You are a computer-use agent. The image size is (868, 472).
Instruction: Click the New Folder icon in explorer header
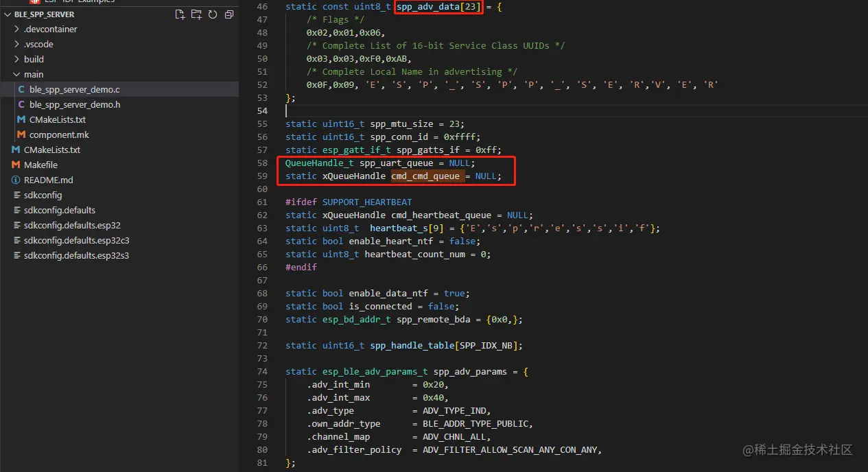click(196, 14)
